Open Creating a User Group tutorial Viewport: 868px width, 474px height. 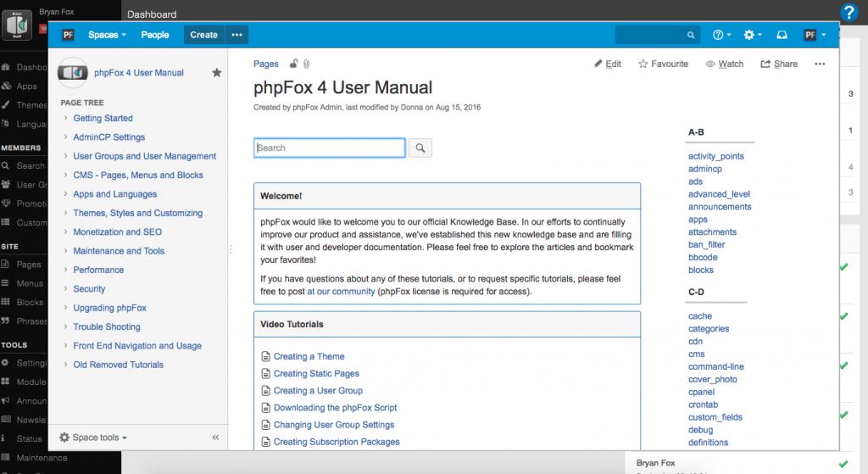pyautogui.click(x=318, y=391)
